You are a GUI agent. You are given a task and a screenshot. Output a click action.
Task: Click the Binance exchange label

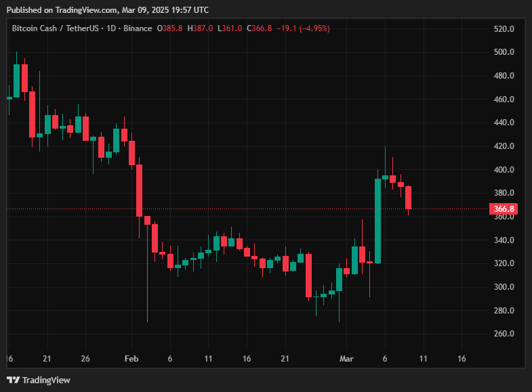[138, 28]
